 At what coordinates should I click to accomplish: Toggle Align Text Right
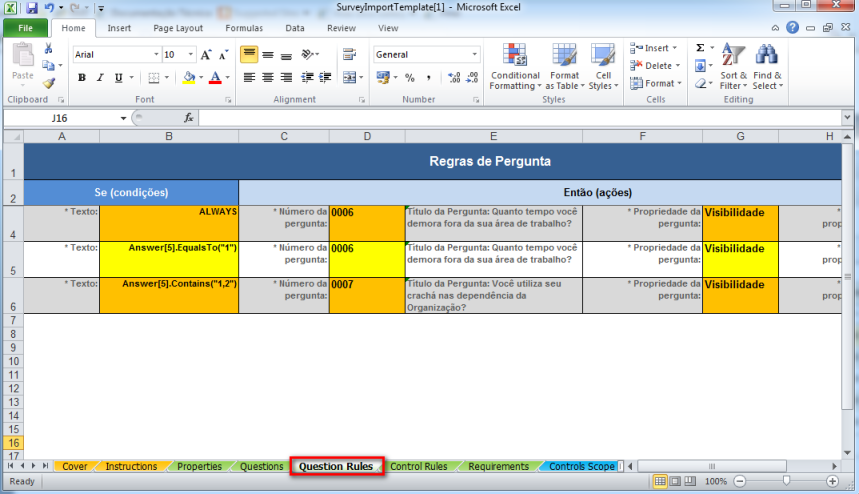tap(287, 77)
